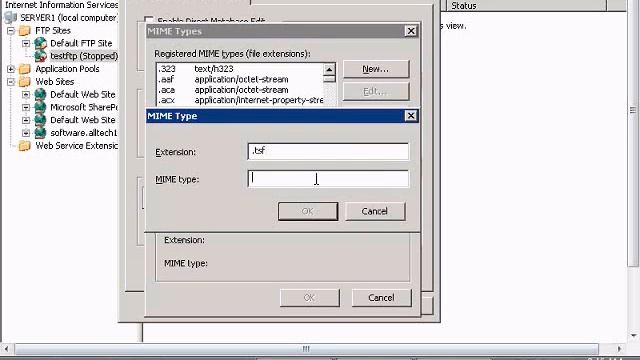640x360 pixels.
Task: Toggle Enable Direct Metabase Edit checkbox
Action: 149,20
